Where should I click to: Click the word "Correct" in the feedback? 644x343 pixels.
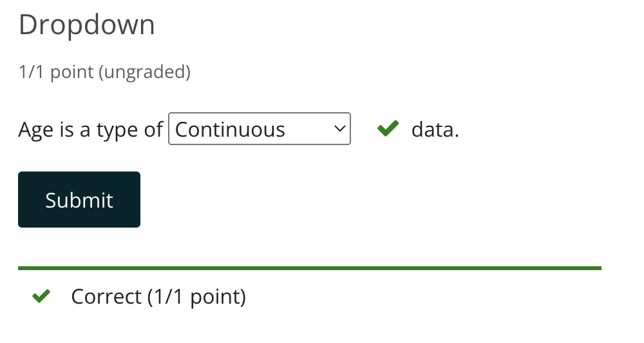click(x=106, y=297)
